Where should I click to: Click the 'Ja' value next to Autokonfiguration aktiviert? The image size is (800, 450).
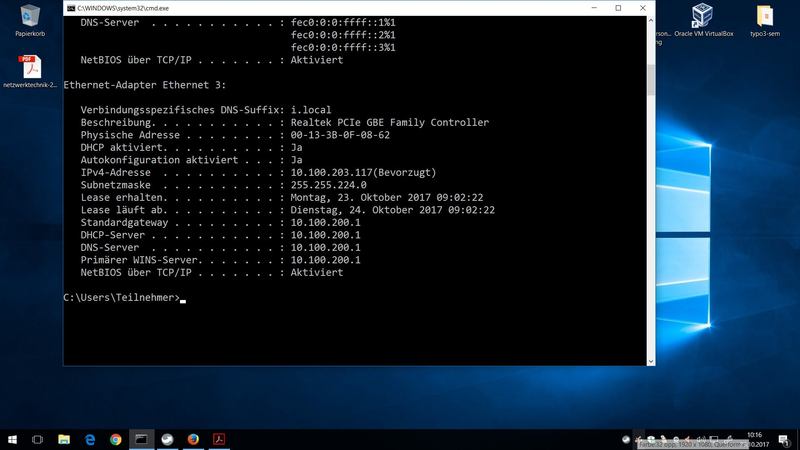tap(296, 160)
